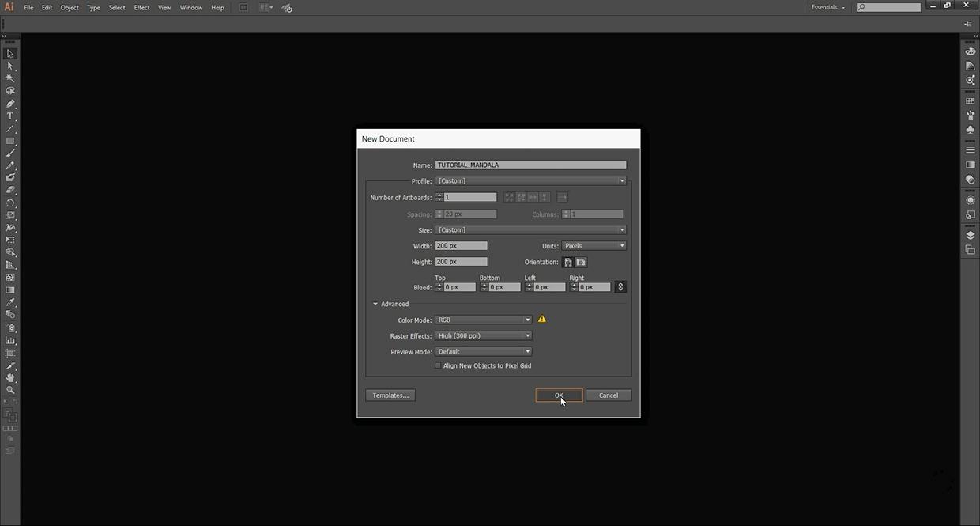Open the Object menu
This screenshot has width=980, height=526.
click(x=70, y=7)
